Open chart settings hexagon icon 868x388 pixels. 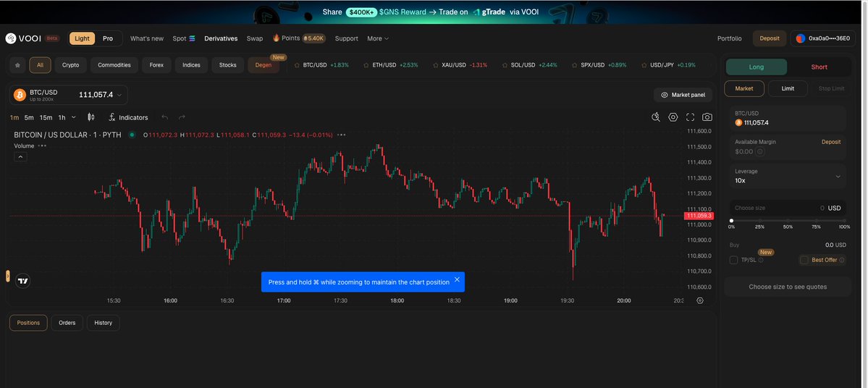673,117
